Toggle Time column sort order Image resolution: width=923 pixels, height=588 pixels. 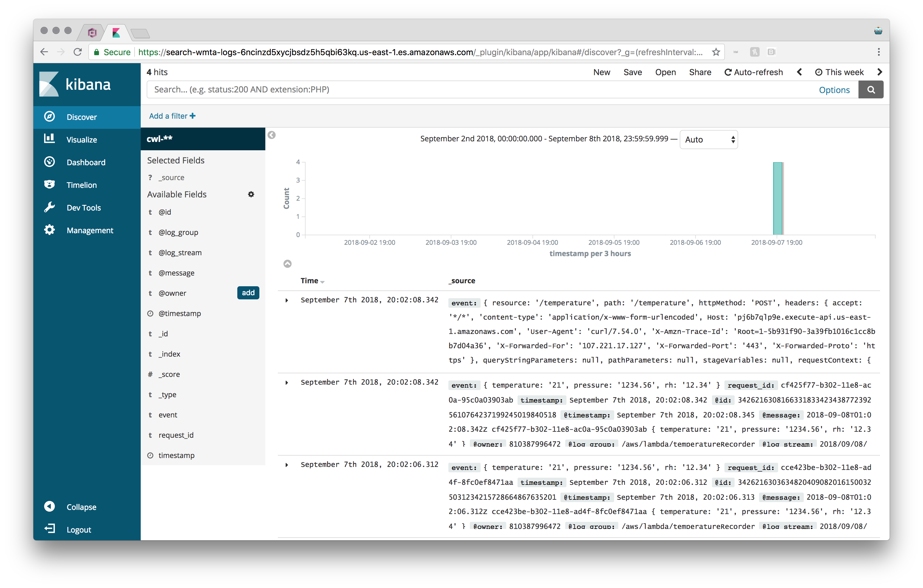click(322, 282)
